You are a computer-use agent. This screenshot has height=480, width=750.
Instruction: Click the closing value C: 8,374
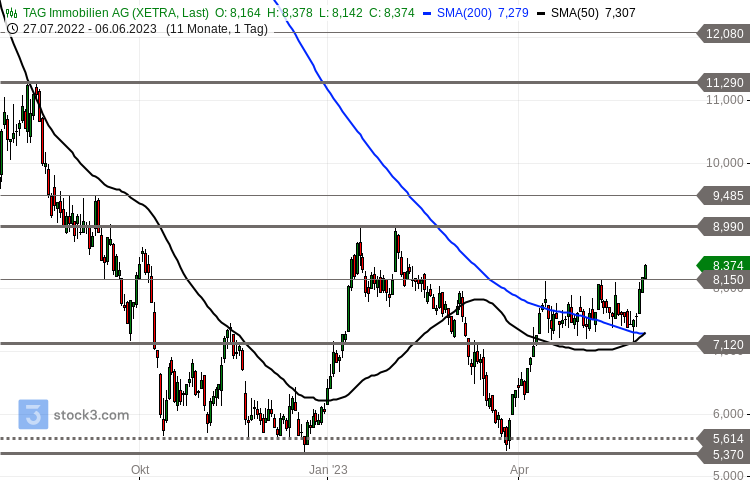[392, 13]
